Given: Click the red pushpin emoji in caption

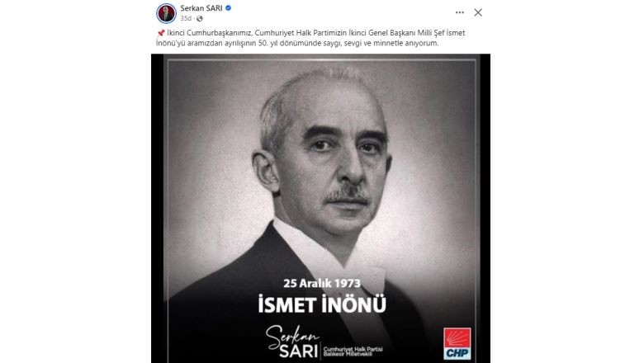Looking at the screenshot, I should (161, 33).
